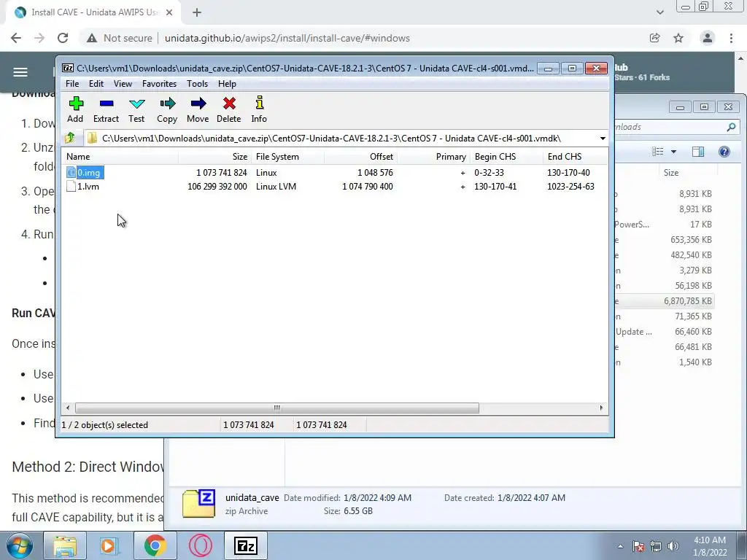Click the Move toolbar icon

coord(198,110)
